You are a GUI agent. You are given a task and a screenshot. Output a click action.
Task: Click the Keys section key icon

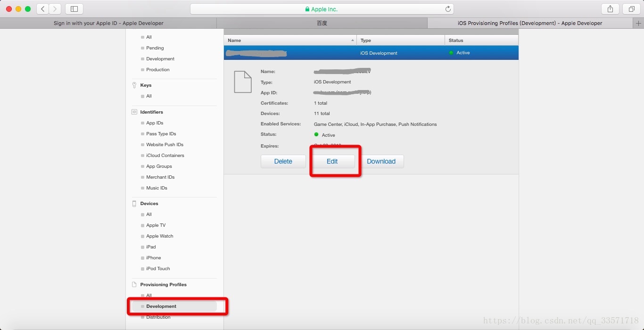(x=134, y=85)
